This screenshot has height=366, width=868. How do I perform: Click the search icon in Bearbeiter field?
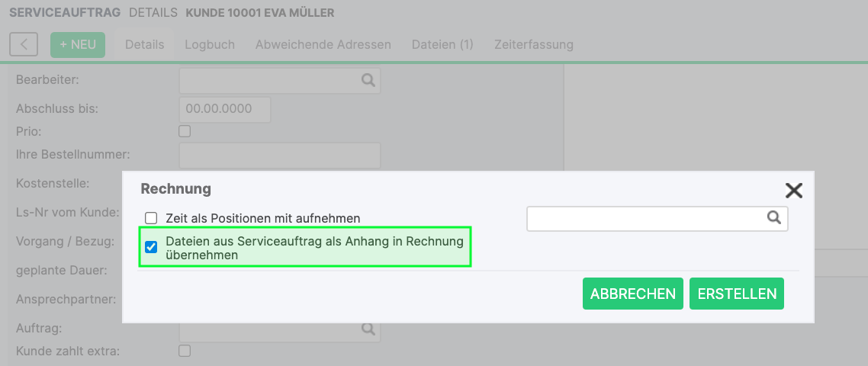pyautogui.click(x=368, y=79)
